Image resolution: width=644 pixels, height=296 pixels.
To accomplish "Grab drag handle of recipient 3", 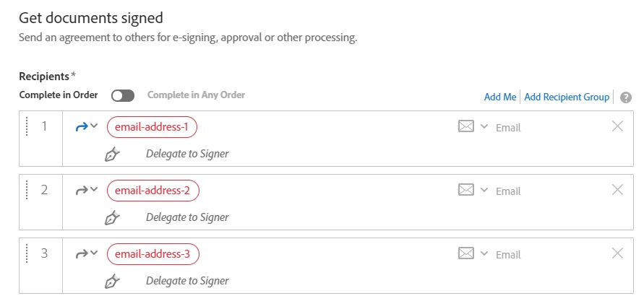I will (x=27, y=253).
